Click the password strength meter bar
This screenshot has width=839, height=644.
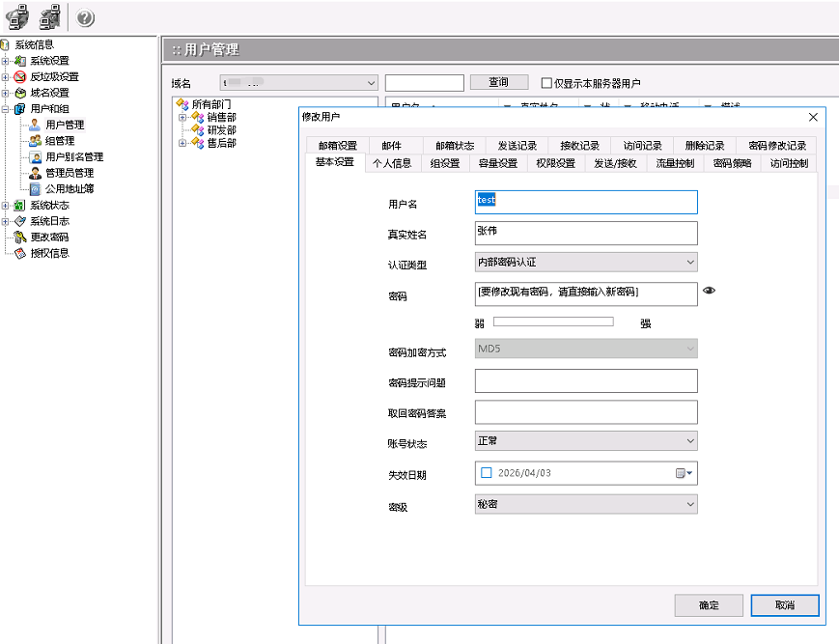pos(555,320)
